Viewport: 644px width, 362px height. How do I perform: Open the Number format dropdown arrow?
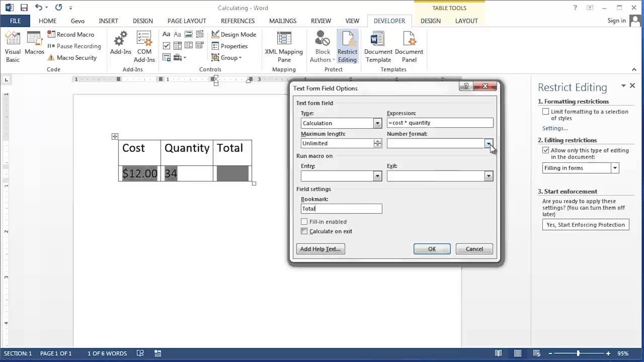pyautogui.click(x=489, y=143)
